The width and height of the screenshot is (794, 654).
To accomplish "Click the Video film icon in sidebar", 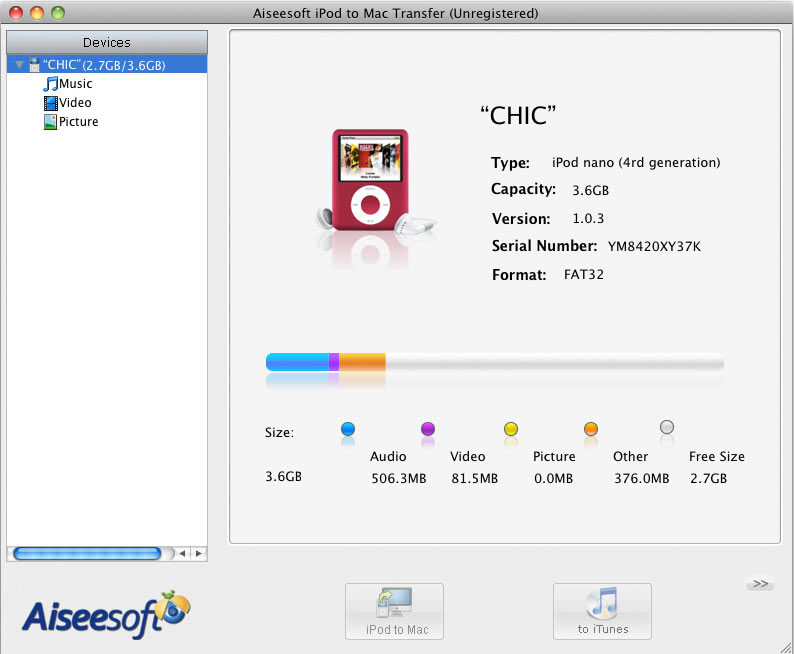I will pos(50,103).
